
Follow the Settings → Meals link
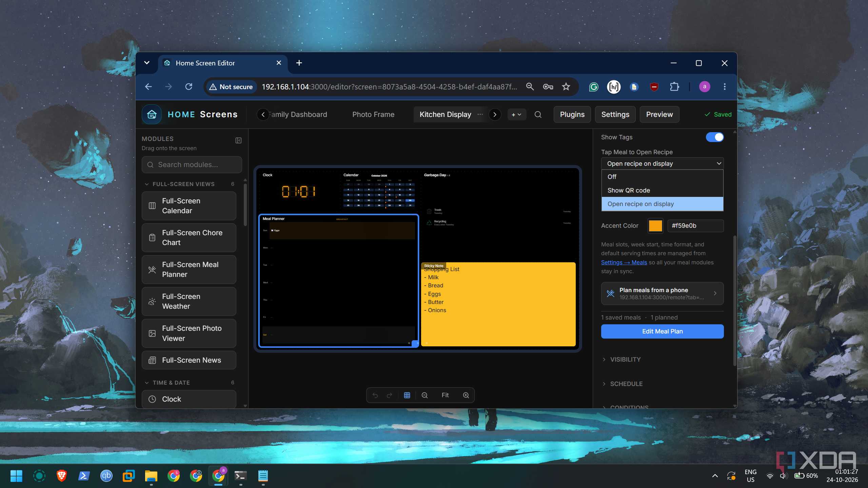coord(624,262)
